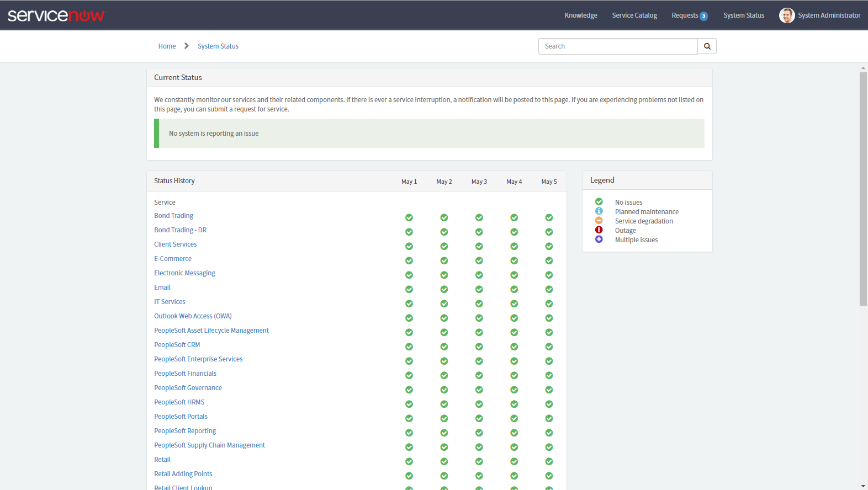Open the Retail Adding Points link
This screenshot has height=490, width=868.
pos(183,474)
